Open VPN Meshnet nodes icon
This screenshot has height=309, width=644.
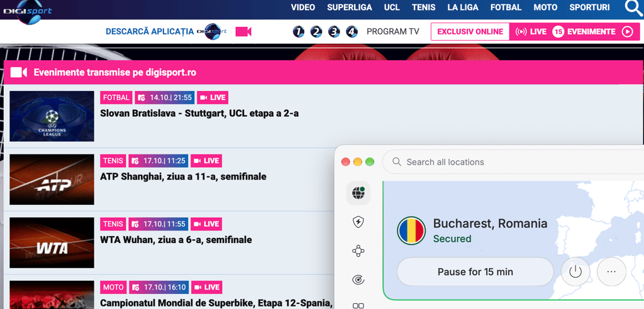point(358,251)
